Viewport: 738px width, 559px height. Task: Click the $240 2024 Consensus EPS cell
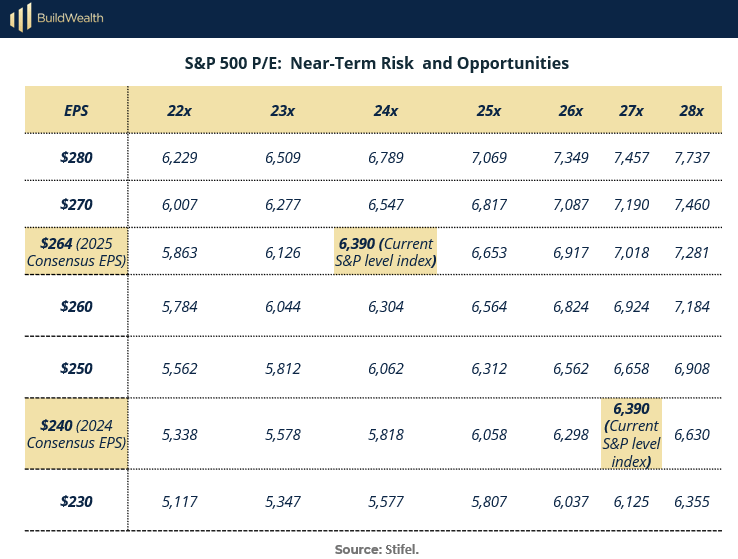(x=76, y=434)
